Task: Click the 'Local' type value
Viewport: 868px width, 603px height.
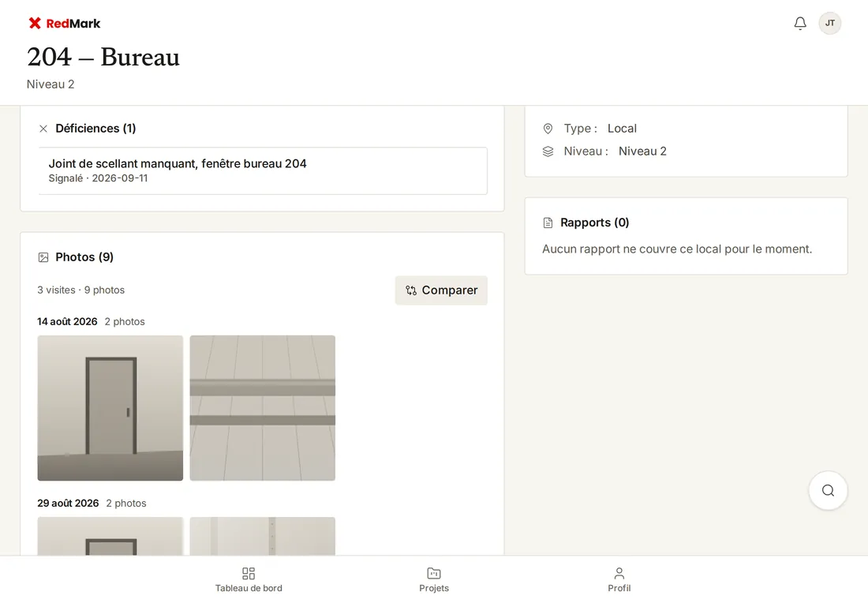Action: pos(623,129)
